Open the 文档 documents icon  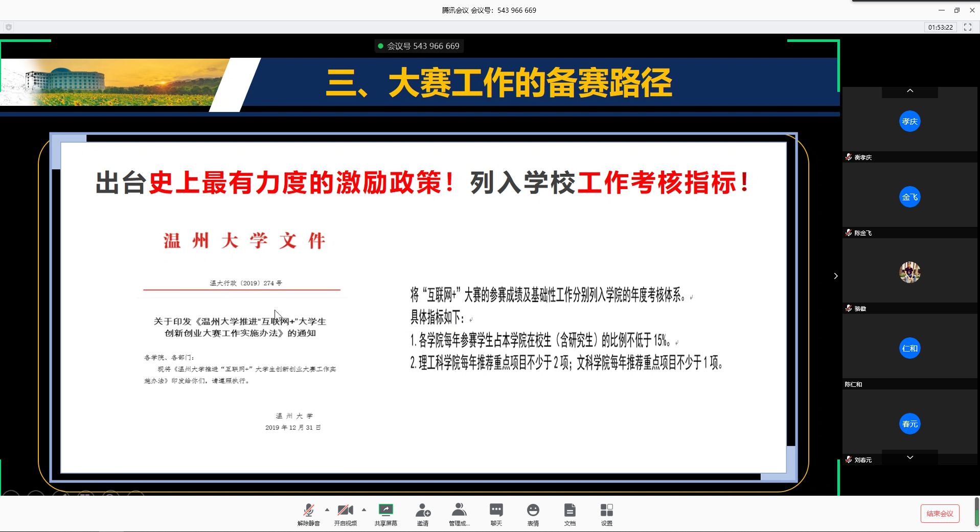pyautogui.click(x=569, y=514)
